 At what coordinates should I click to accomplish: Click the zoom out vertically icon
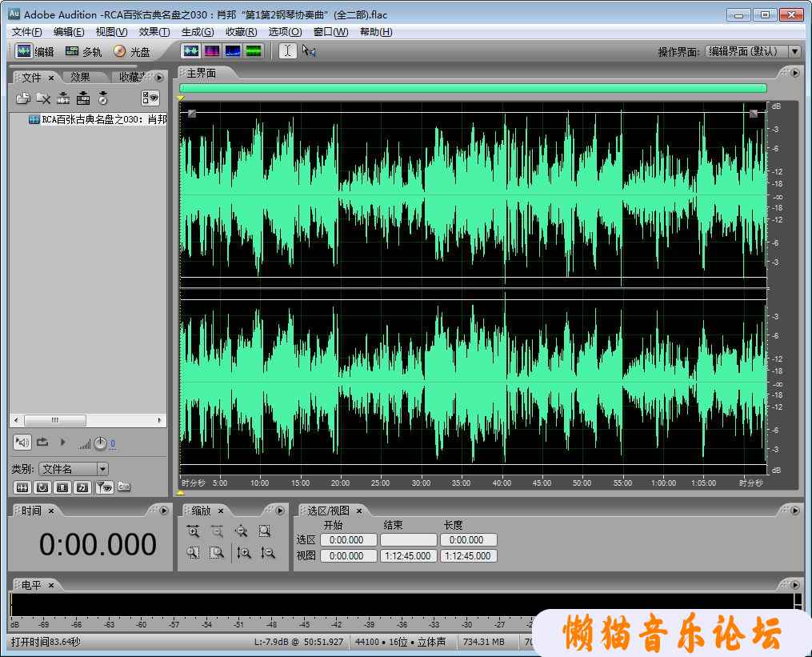(x=268, y=553)
